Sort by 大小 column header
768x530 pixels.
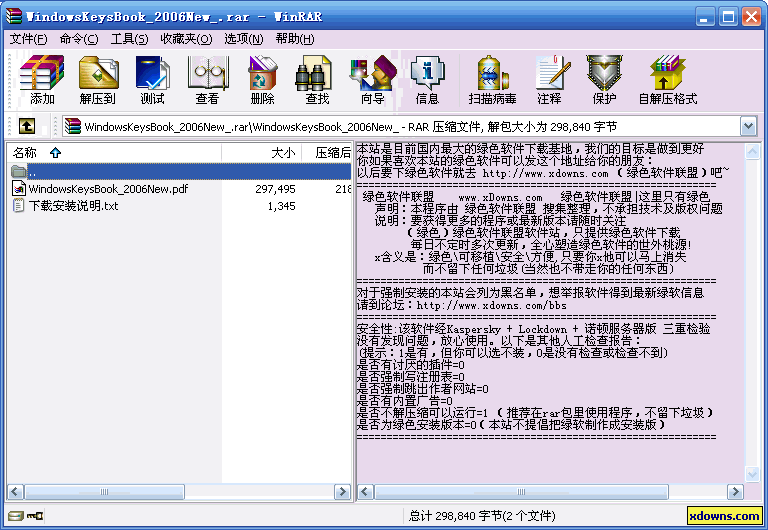pos(261,152)
